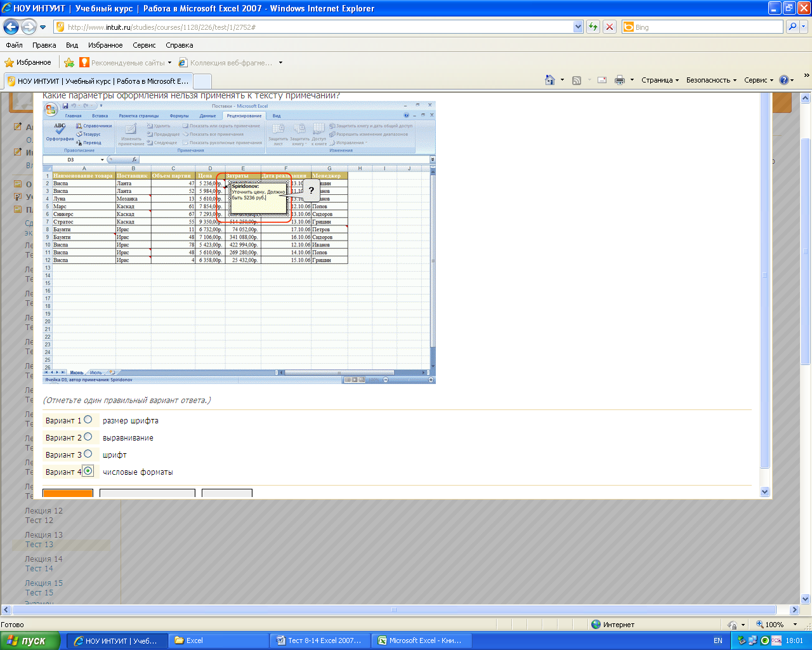The image size is (812, 650).
Task: Open Коллекция веб-фрагментов link
Action: click(x=226, y=62)
